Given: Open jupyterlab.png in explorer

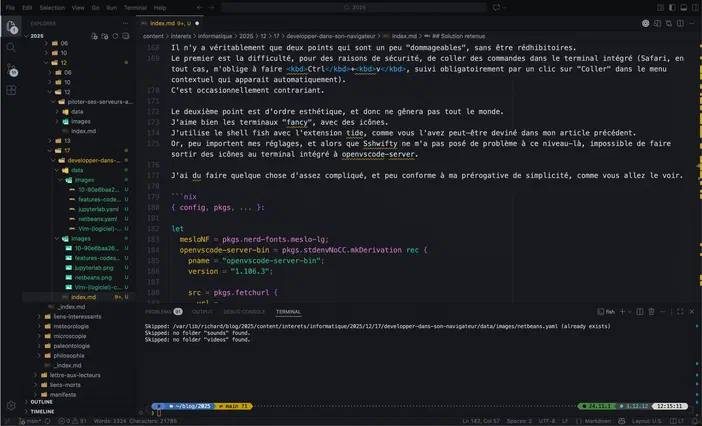Looking at the screenshot, I should coord(94,268).
